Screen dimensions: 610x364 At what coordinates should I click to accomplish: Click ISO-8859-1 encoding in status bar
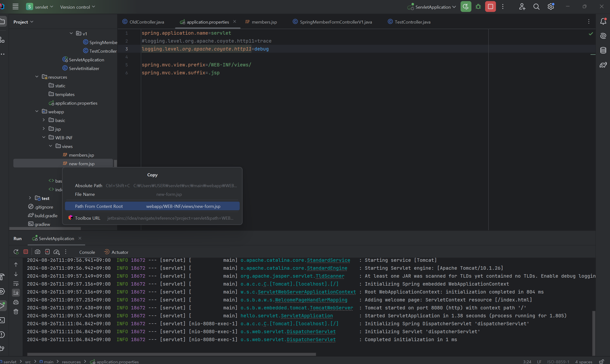click(558, 362)
